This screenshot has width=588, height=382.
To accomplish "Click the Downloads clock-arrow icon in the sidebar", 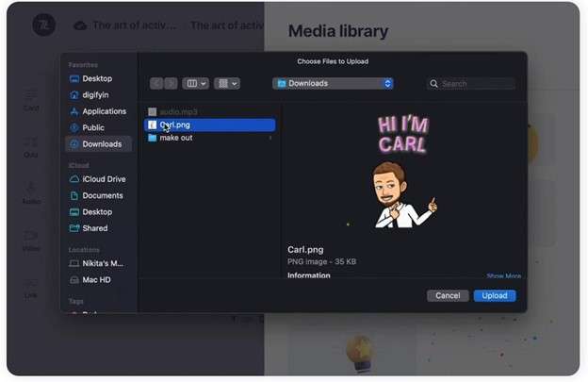I will point(74,144).
